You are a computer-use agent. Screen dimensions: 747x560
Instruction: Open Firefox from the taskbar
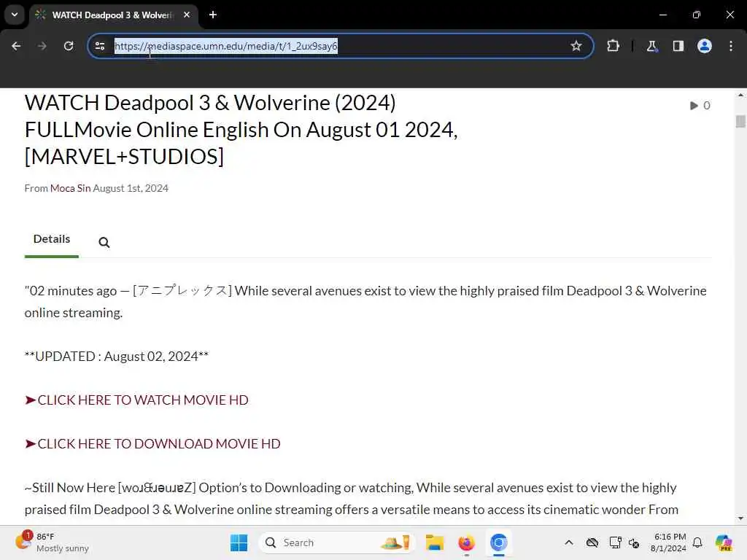[466, 542]
